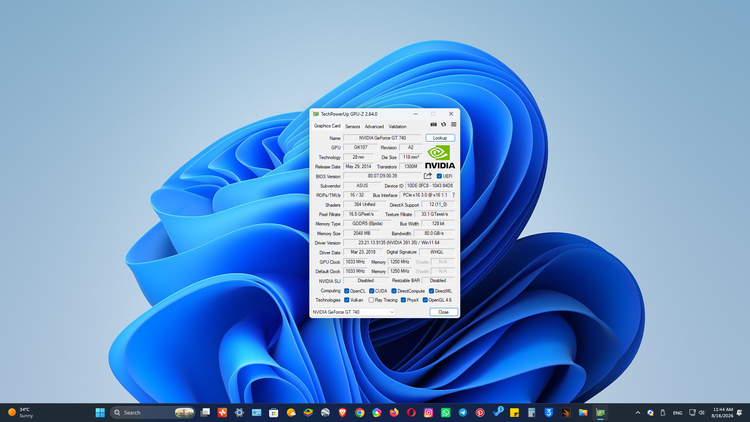The image size is (750, 422).
Task: Click the ENG language indicator
Action: click(677, 412)
